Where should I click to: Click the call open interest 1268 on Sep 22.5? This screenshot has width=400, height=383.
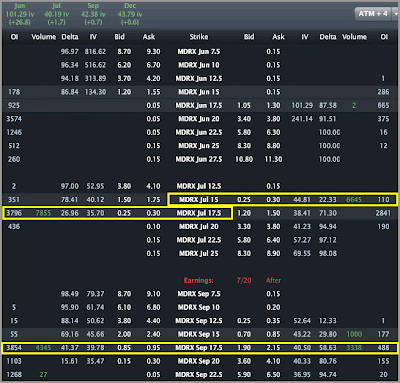pyautogui.click(x=14, y=374)
